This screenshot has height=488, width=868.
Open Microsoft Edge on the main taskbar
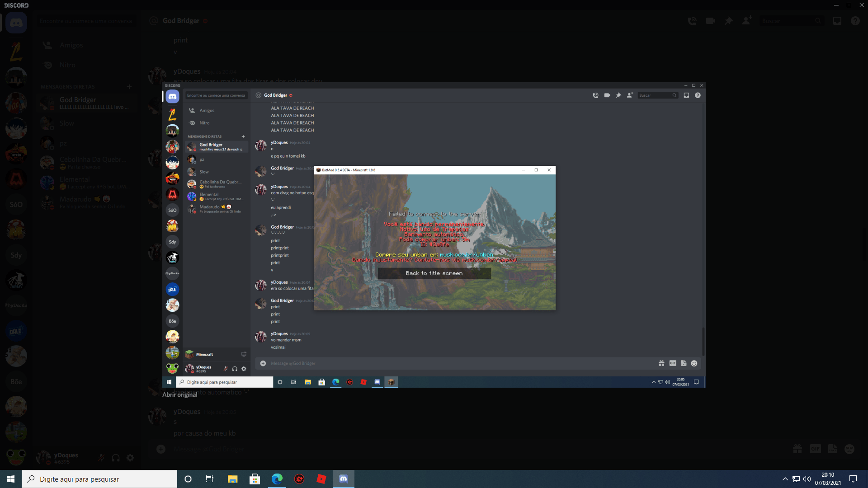point(277,479)
